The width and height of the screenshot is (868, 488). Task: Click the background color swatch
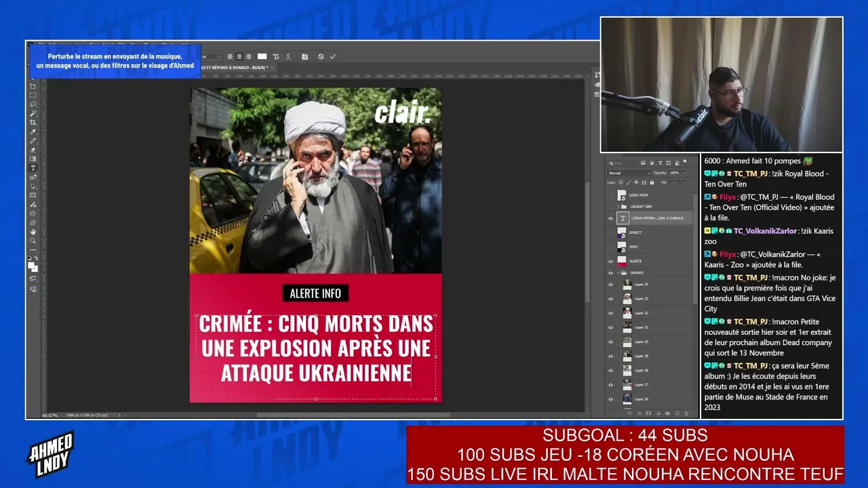[35, 268]
